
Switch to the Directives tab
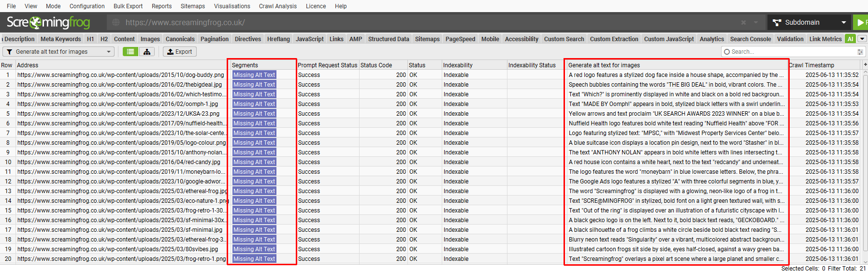pyautogui.click(x=248, y=39)
